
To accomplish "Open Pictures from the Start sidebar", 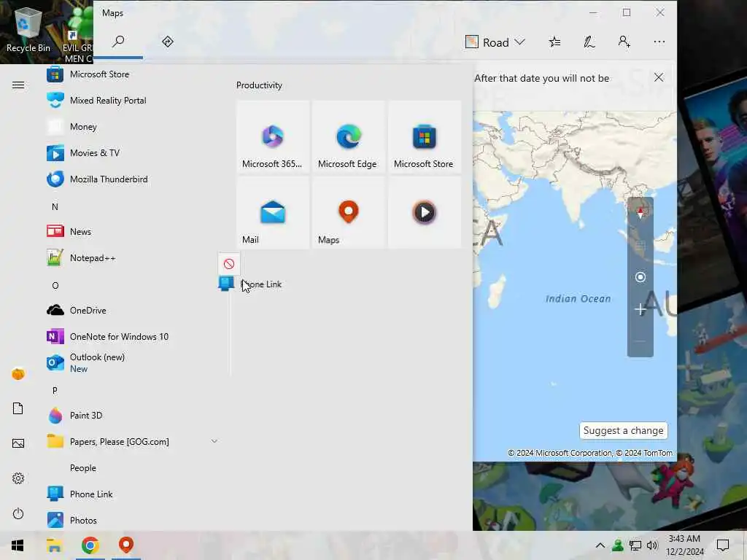I will 18,443.
